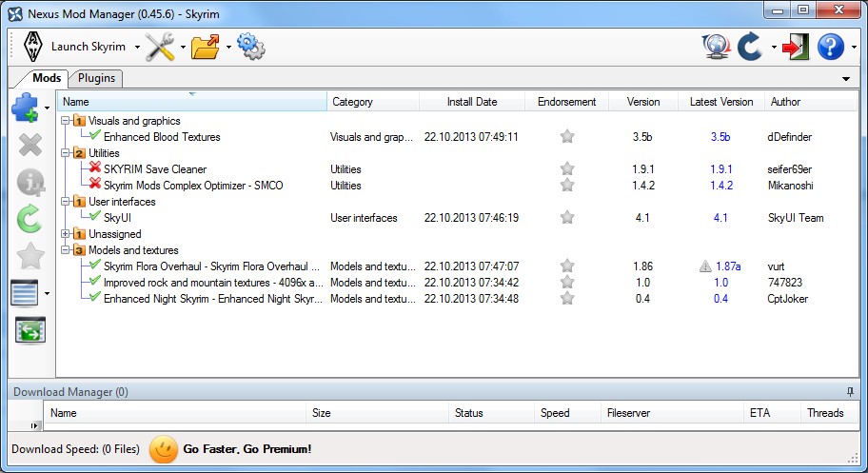Click the Download Speed: (0 Files) status text

75,448
